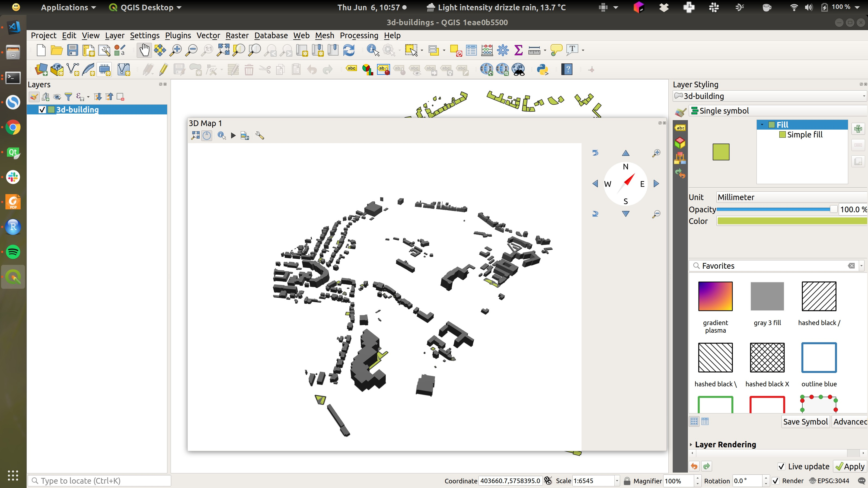Open the attribute table
The width and height of the screenshot is (868, 488).
[471, 50]
